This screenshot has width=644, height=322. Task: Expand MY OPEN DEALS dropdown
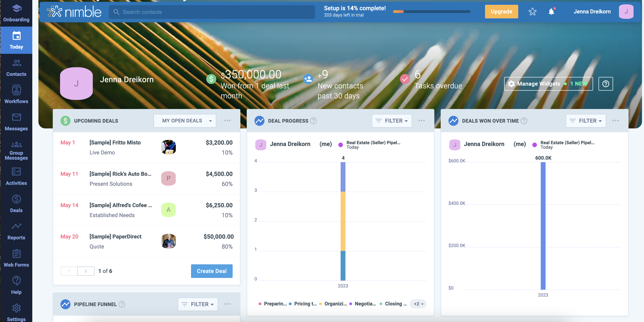click(210, 120)
